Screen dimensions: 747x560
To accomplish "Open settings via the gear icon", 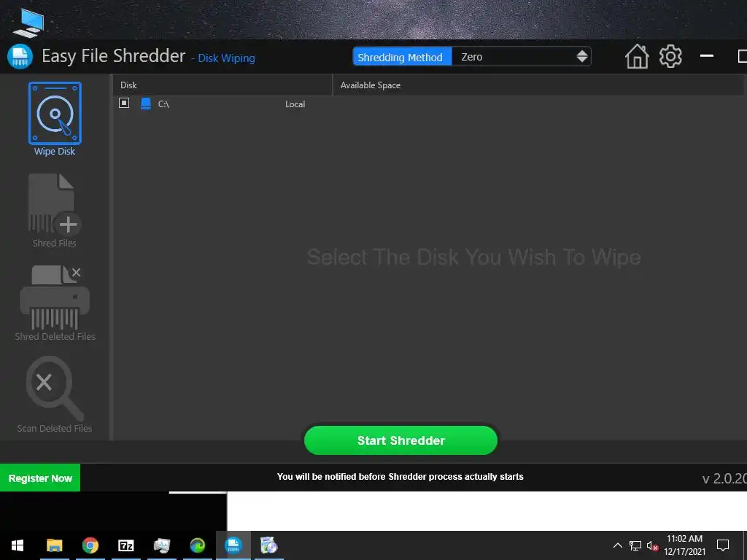I will [x=670, y=57].
